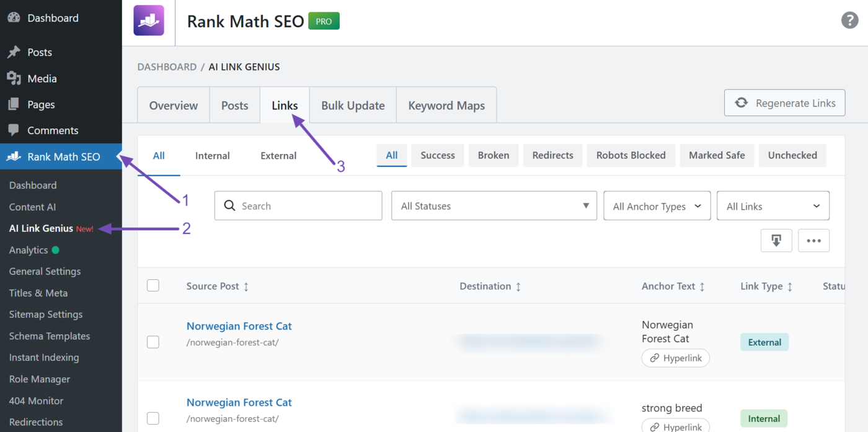Open Redirections submenu item
This screenshot has width=868, height=432.
click(x=36, y=422)
